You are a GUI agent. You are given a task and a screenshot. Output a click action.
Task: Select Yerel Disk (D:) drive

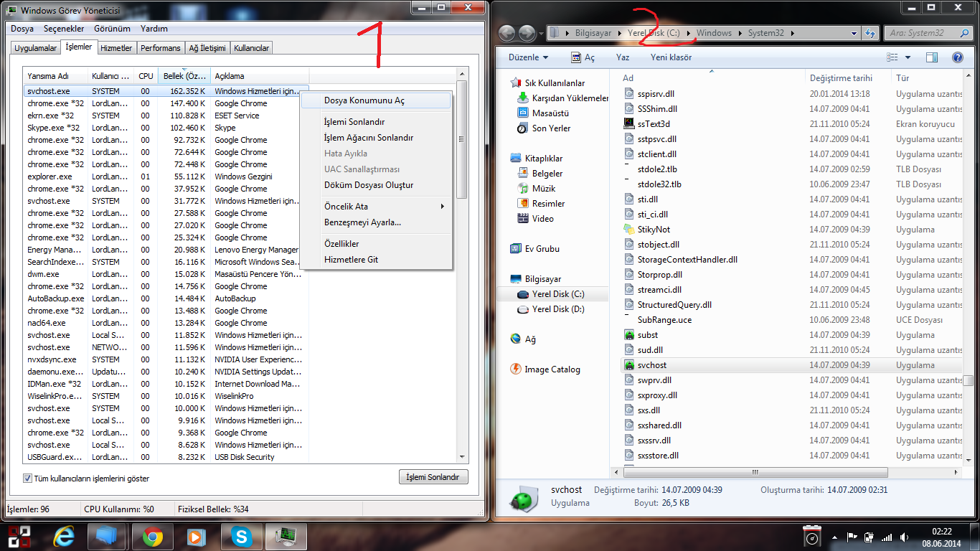tap(551, 309)
